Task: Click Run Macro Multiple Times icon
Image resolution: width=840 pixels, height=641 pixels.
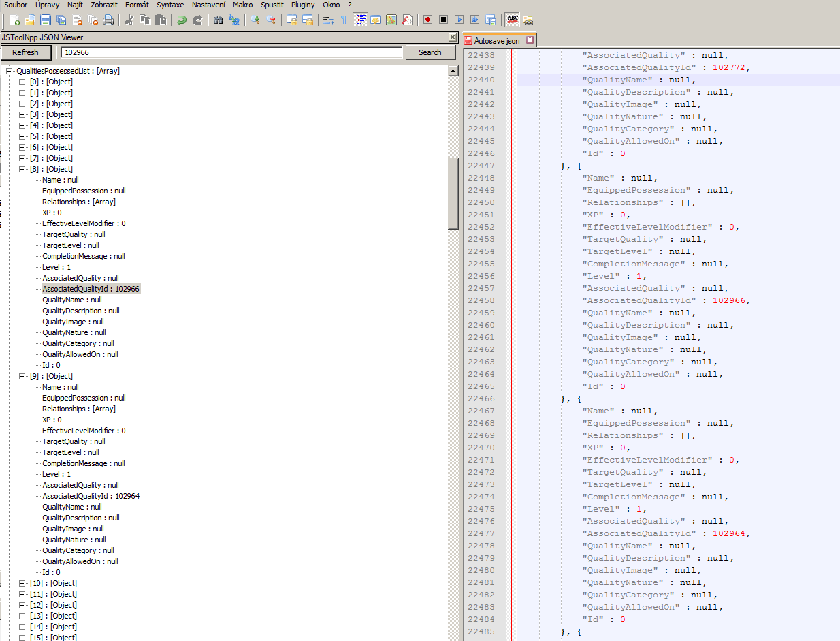Action: [x=475, y=20]
